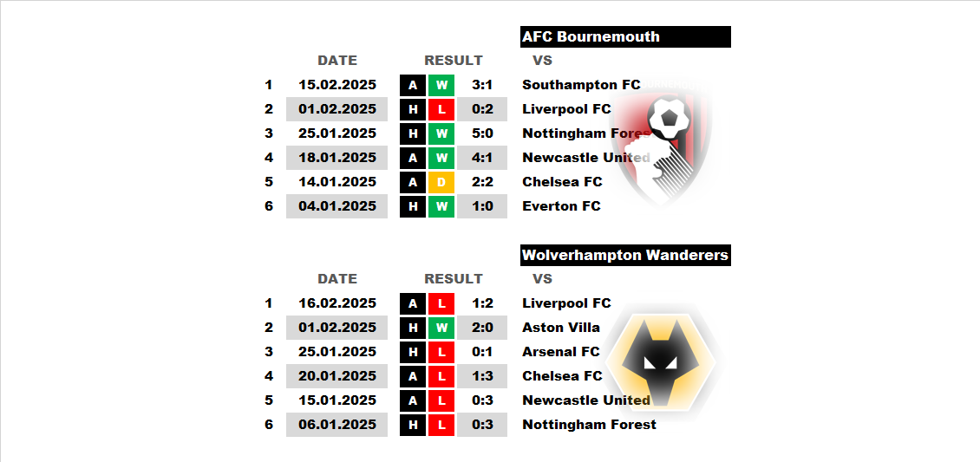Screen dimensions: 980x462
Task: Click the DATE column header in Wolverhampton table
Action: [x=337, y=279]
